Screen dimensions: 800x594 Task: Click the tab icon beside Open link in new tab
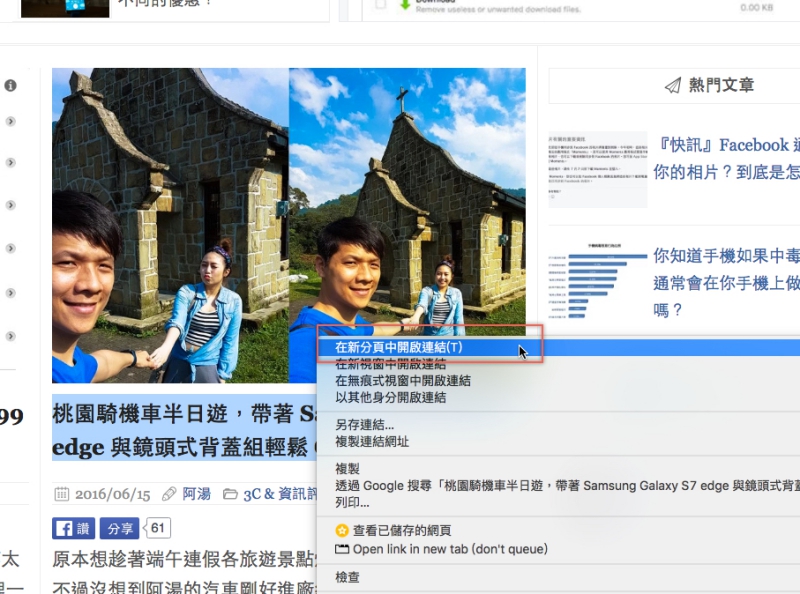coord(341,549)
